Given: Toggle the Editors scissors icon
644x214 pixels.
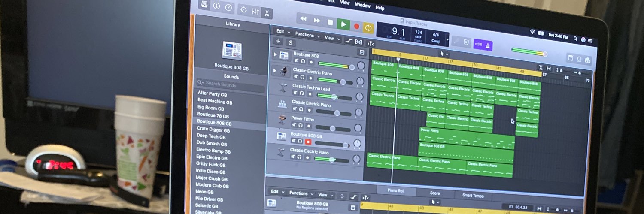Looking at the screenshot, I should pos(267,12).
